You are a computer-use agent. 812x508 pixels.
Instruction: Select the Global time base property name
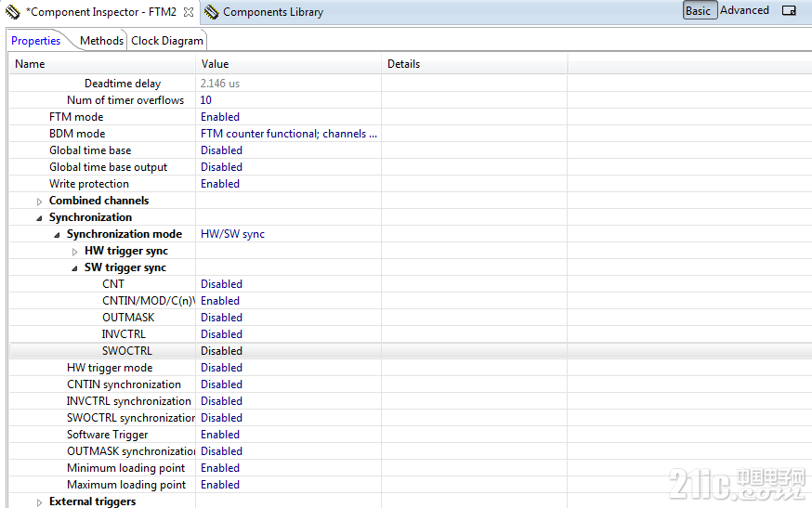(x=90, y=150)
